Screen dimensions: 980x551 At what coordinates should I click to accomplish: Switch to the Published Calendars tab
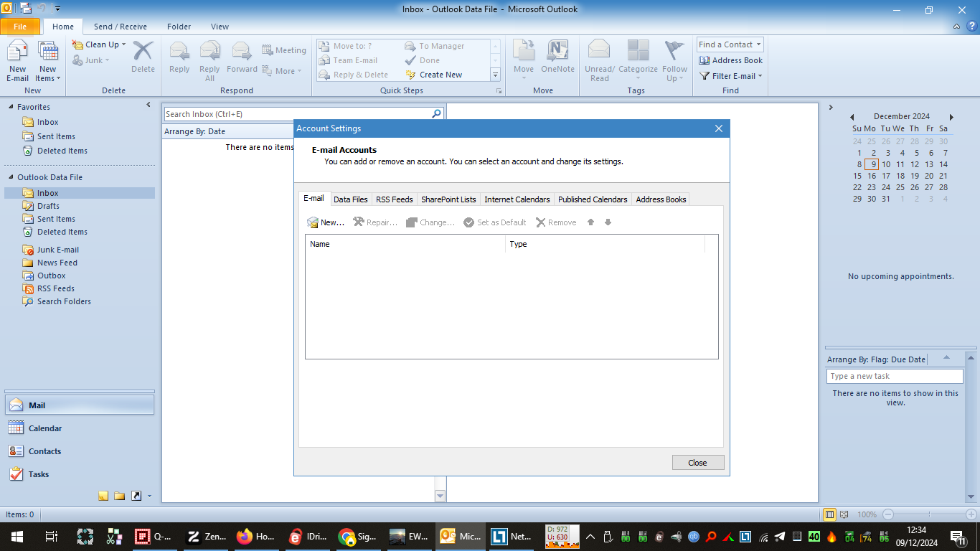pyautogui.click(x=593, y=199)
